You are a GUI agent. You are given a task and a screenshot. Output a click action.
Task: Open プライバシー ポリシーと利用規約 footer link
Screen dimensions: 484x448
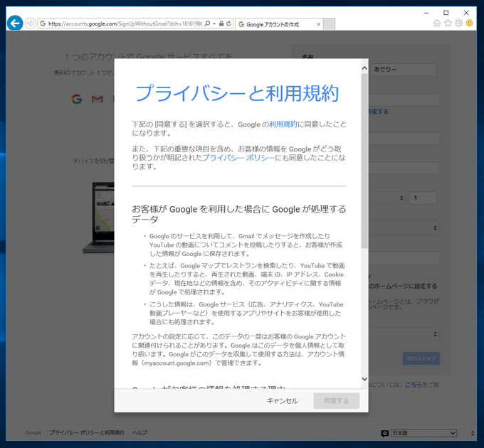coord(87,432)
